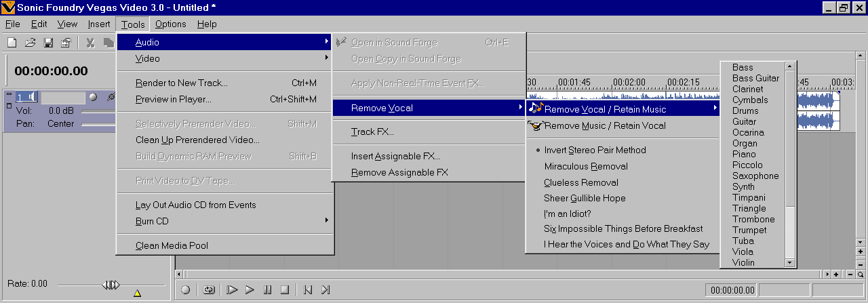
Task: Choose the Sheer Gullible Hope method
Action: click(x=585, y=199)
